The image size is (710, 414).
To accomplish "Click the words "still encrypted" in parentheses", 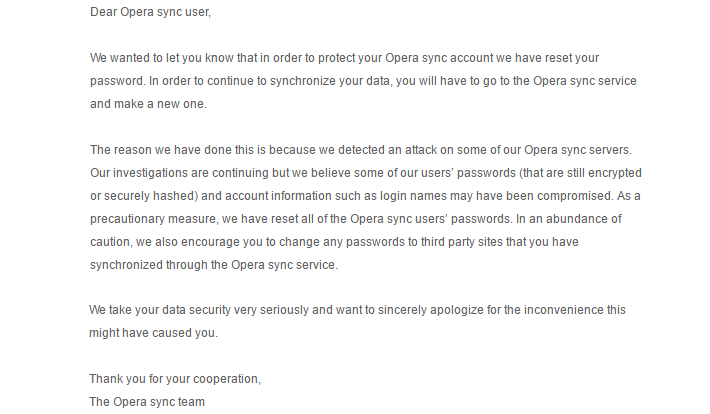I will pyautogui.click(x=594, y=173).
